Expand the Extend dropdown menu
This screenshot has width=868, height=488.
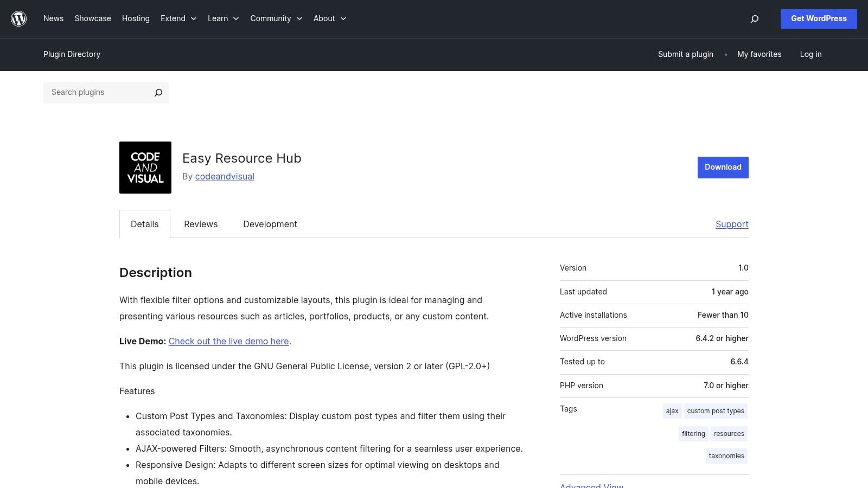click(178, 18)
